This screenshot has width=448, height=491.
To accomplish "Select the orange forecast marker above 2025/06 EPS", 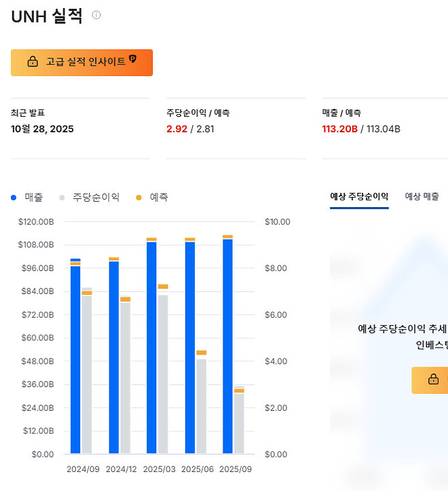I will click(202, 352).
